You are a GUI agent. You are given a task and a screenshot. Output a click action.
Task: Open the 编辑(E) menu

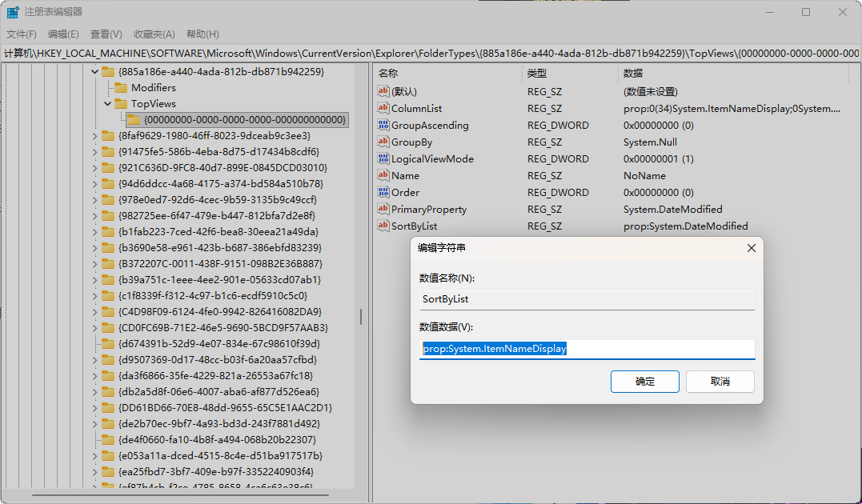pos(63,34)
